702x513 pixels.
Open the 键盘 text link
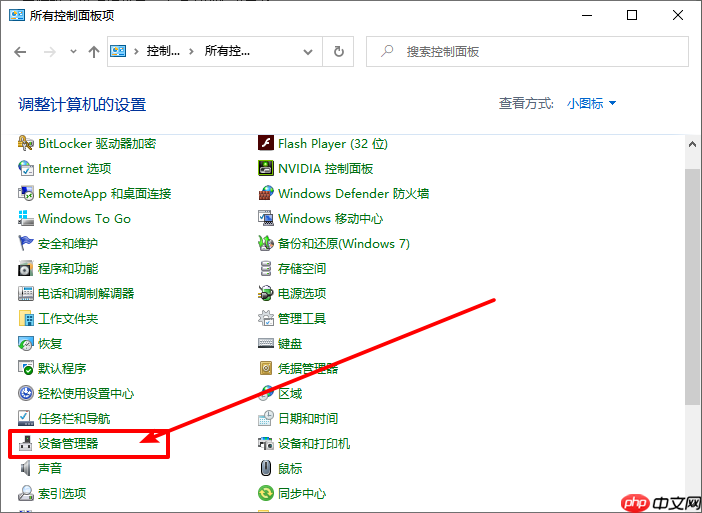(290, 344)
